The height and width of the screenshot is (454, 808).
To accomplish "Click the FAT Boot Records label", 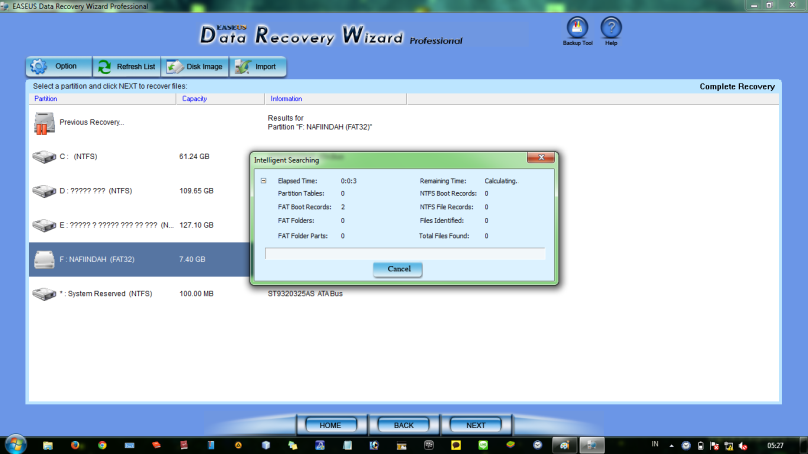I will [x=304, y=207].
